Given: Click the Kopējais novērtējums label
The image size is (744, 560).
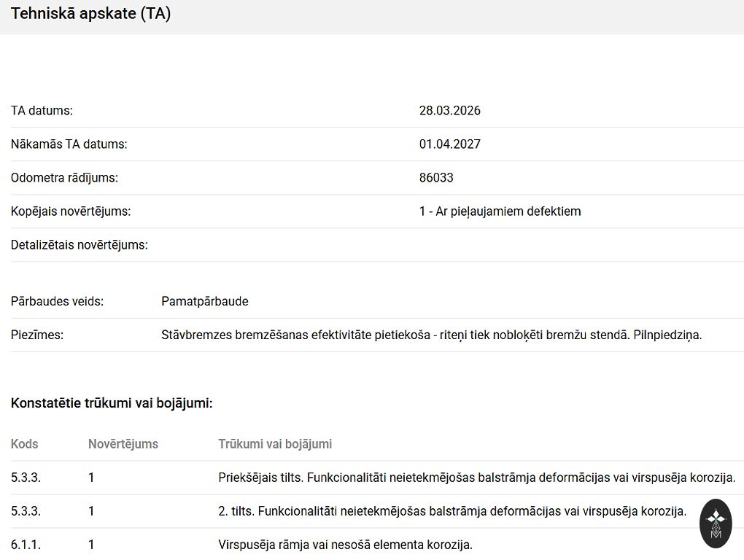Looking at the screenshot, I should [x=71, y=211].
